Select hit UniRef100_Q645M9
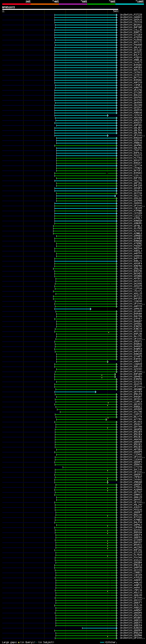 pos(131,103)
